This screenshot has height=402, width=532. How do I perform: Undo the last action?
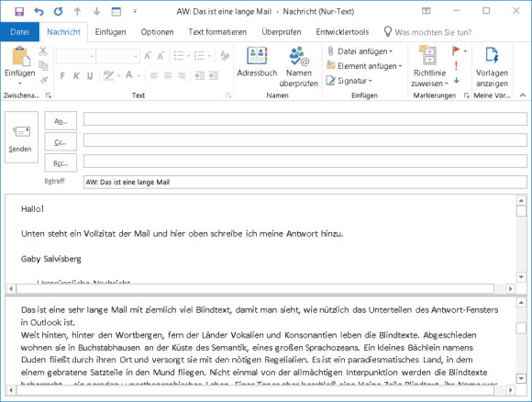pyautogui.click(x=39, y=12)
